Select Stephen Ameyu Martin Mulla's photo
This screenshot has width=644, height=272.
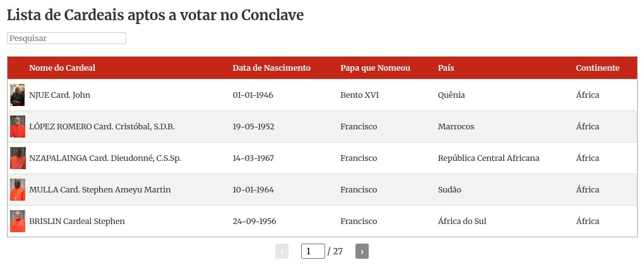click(17, 190)
